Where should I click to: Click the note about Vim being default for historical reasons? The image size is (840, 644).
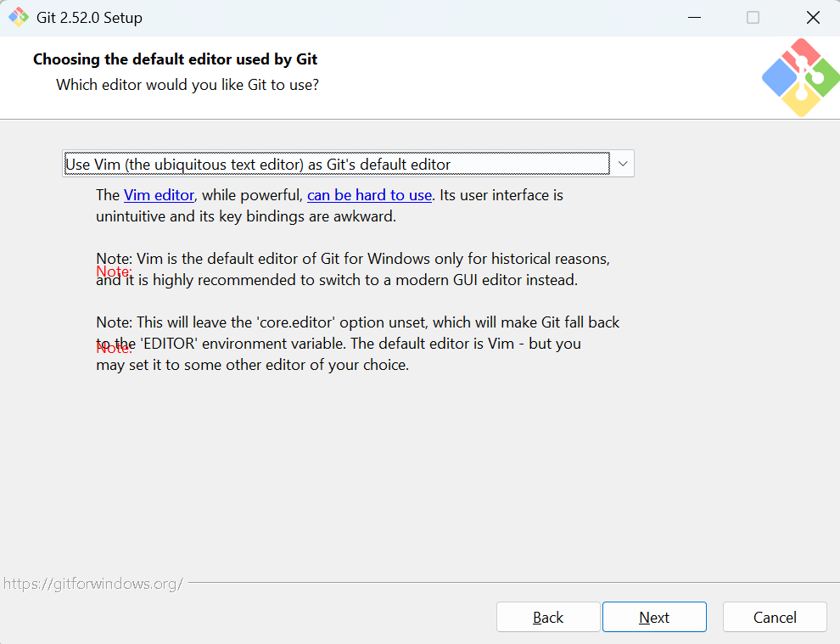tap(353, 270)
